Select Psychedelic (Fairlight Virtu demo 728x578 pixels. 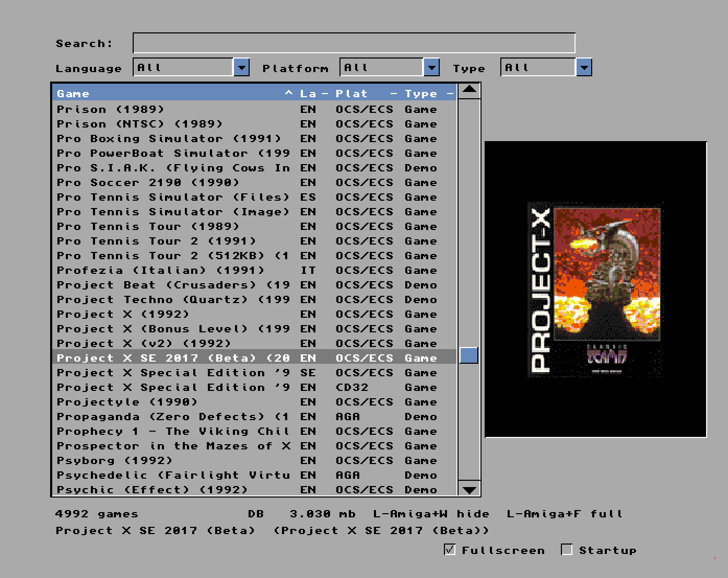(x=254, y=475)
